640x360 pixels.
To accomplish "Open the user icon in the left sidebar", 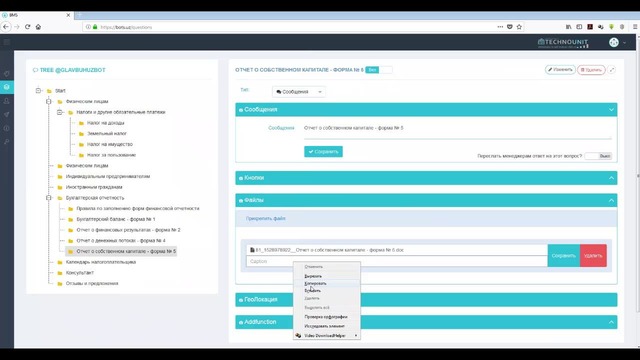I will tap(7, 101).
